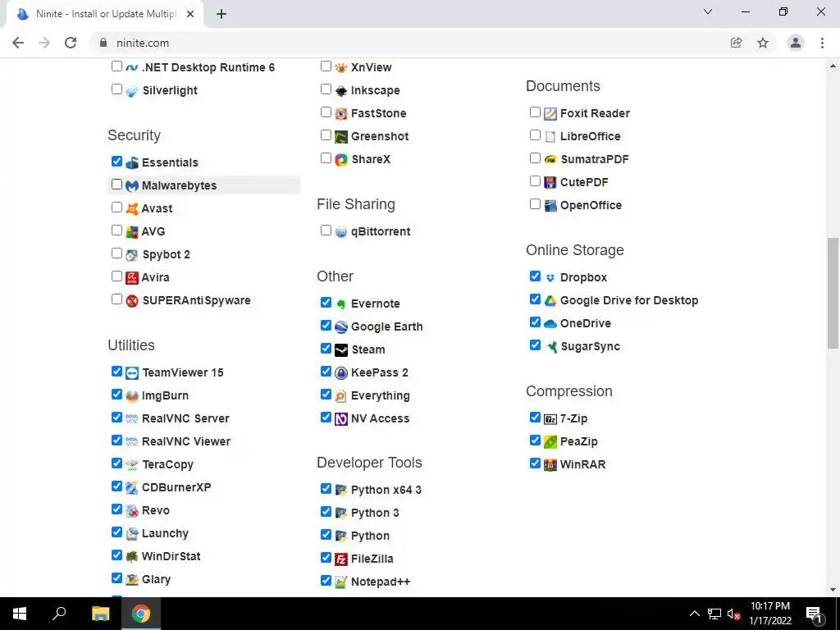Click the Foxit Reader icon
The height and width of the screenshot is (630, 840).
(550, 114)
